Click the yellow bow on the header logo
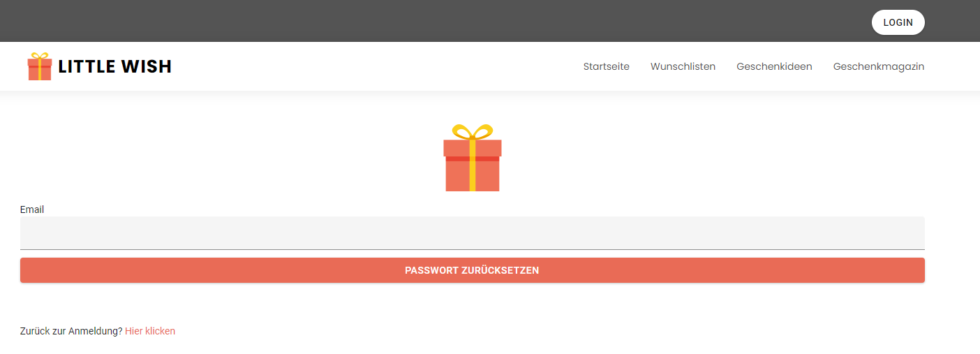The height and width of the screenshot is (354, 980). pos(40,56)
